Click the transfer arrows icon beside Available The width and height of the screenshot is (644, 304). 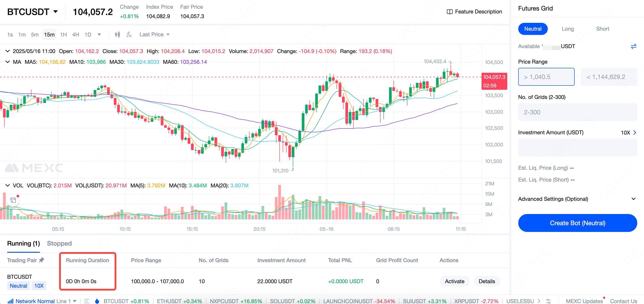click(633, 46)
